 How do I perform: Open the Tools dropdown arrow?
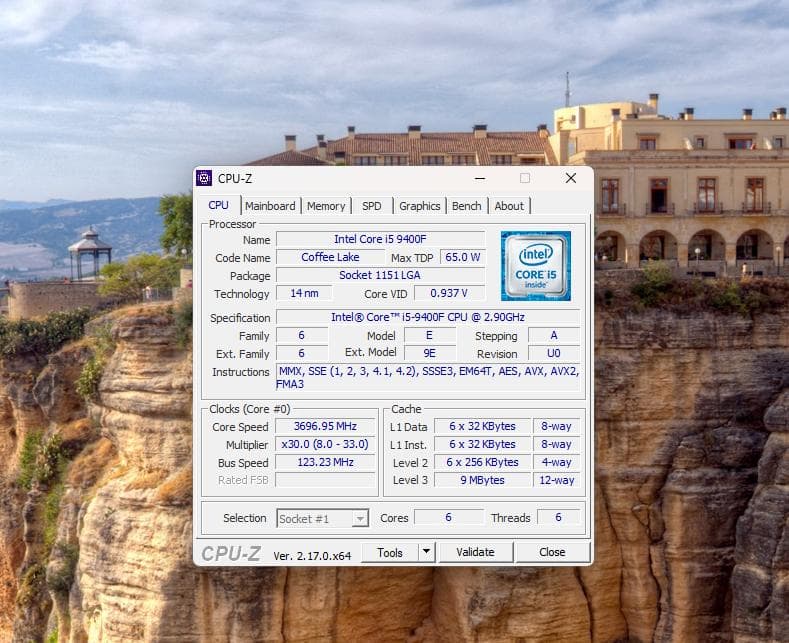pyautogui.click(x=426, y=552)
